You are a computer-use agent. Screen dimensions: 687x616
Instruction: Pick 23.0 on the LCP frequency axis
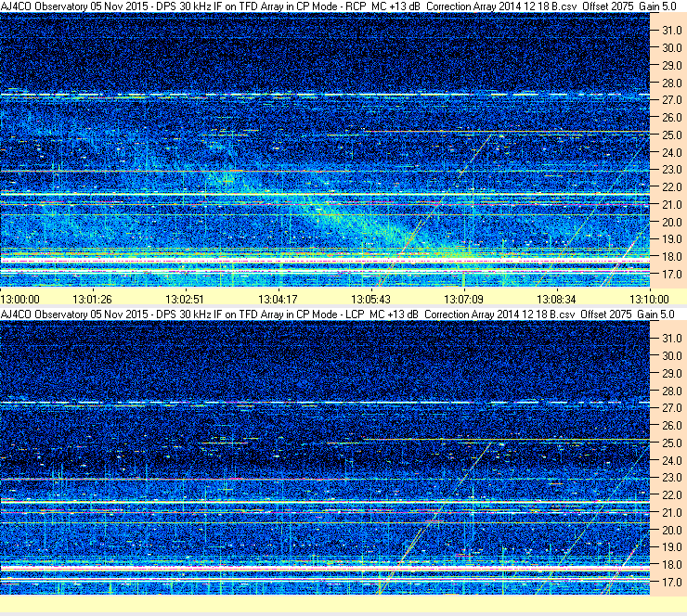(671, 478)
